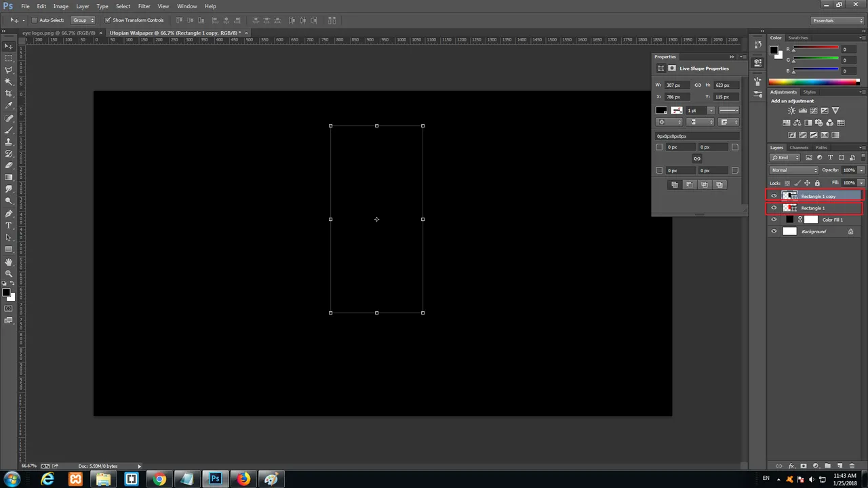
Task: Open the Image menu
Action: point(60,6)
